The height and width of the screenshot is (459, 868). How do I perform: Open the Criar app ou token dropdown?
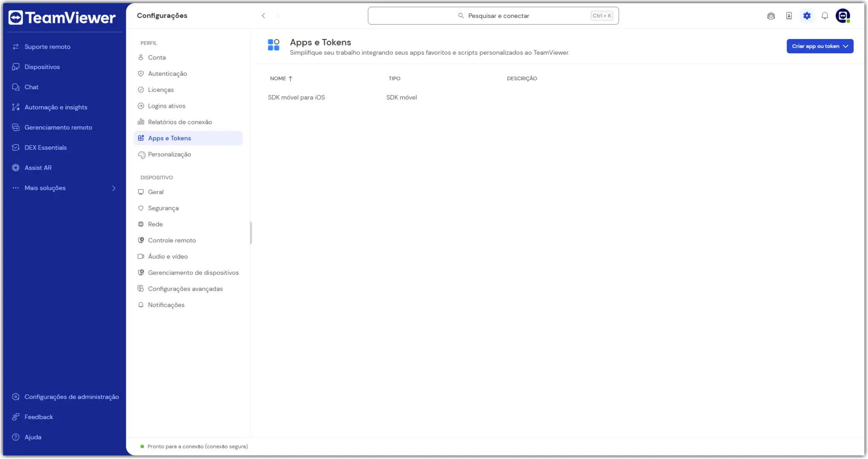click(x=820, y=46)
